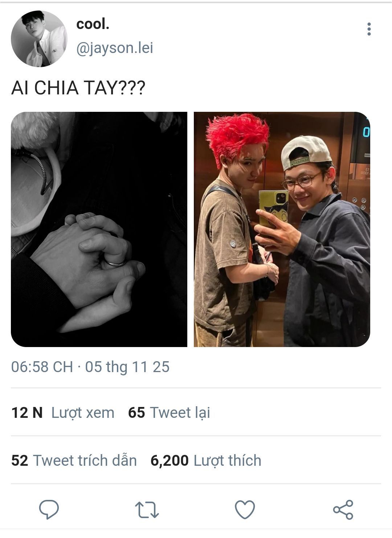Like the tweet with heart icon

[245, 509]
